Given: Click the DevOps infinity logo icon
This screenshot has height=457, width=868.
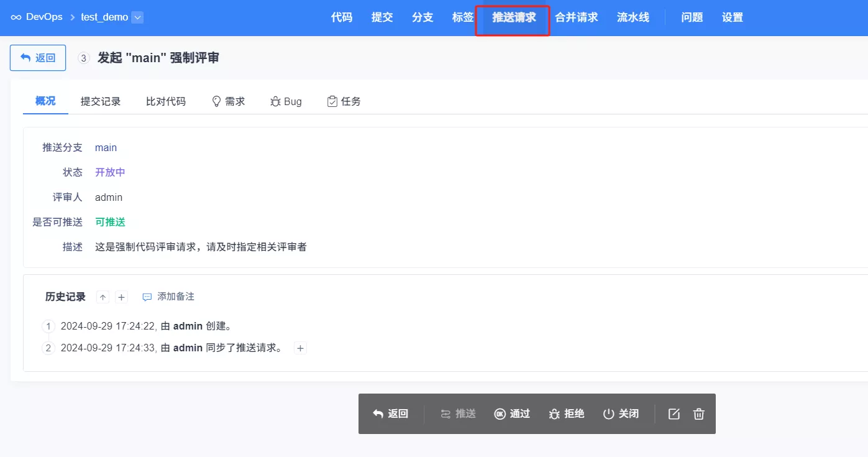Looking at the screenshot, I should pos(16,17).
